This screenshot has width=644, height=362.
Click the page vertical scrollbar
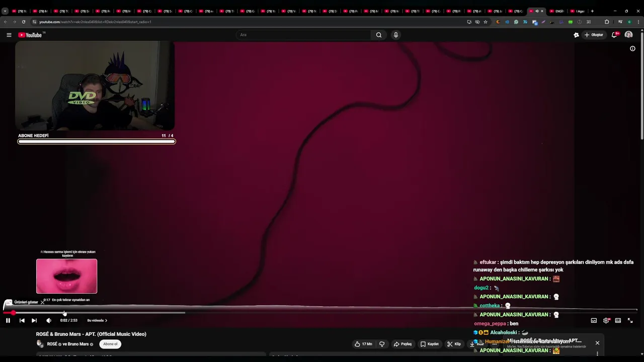[x=642, y=85]
